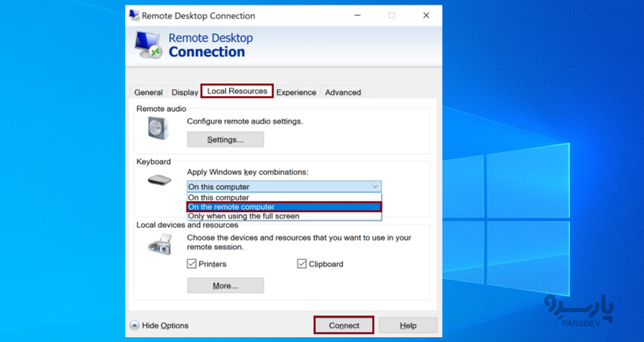Click the printer and camera devices icon
Image resolution: width=644 pixels, height=342 pixels.
(160, 244)
